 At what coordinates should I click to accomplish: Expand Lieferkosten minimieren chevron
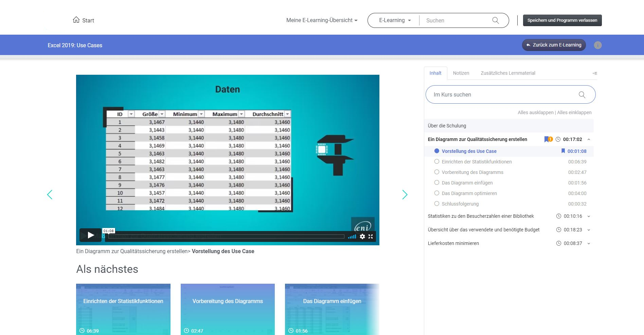589,243
